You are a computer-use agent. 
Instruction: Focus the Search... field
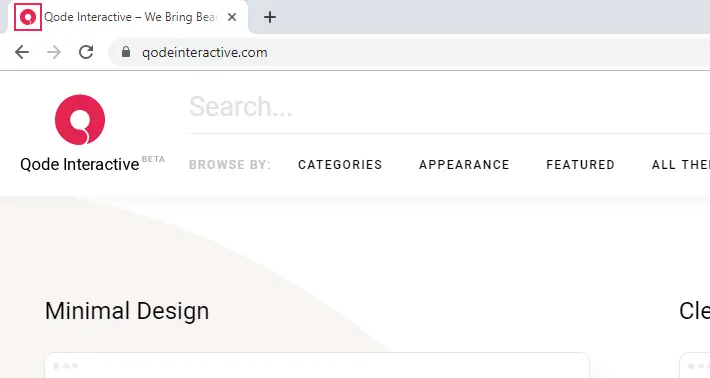pos(449,107)
